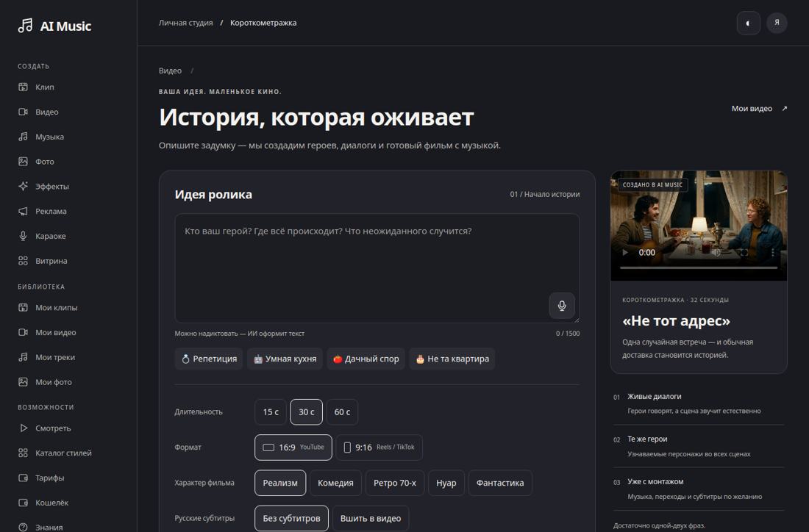Click the Видео breadcrumb above the heading
Image resolution: width=809 pixels, height=532 pixels.
tap(171, 71)
